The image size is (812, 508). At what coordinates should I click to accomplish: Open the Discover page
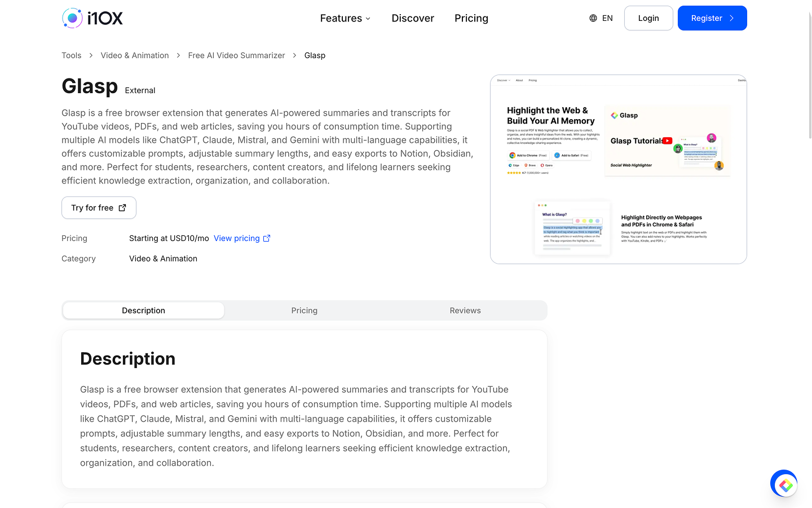(x=413, y=18)
